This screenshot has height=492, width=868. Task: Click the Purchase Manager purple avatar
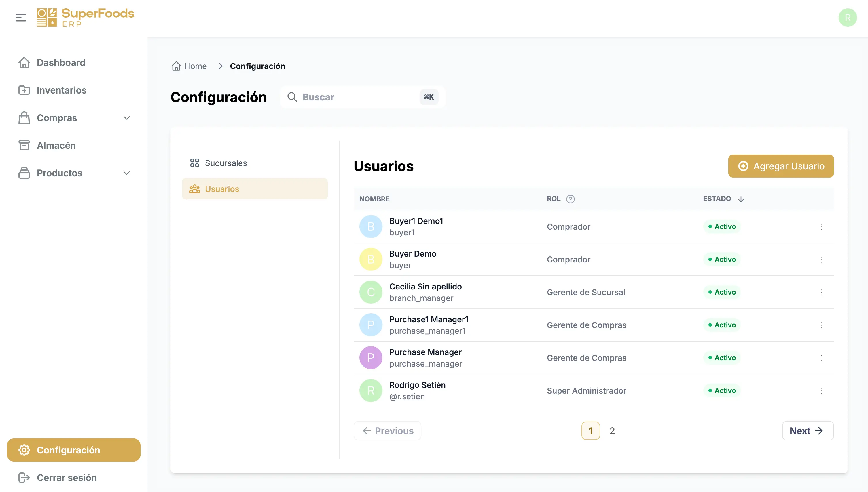tap(371, 358)
